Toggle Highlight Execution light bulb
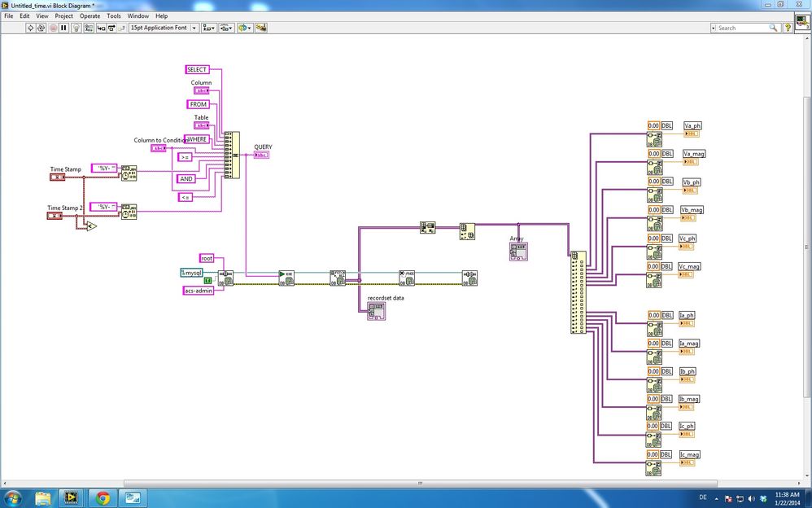Viewport: 812px width, 508px height. point(76,28)
